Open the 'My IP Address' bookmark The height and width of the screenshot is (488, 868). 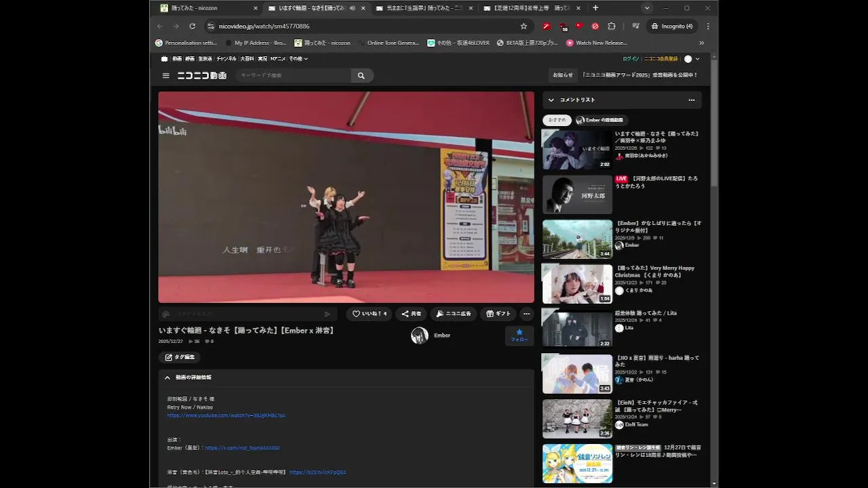(256, 43)
